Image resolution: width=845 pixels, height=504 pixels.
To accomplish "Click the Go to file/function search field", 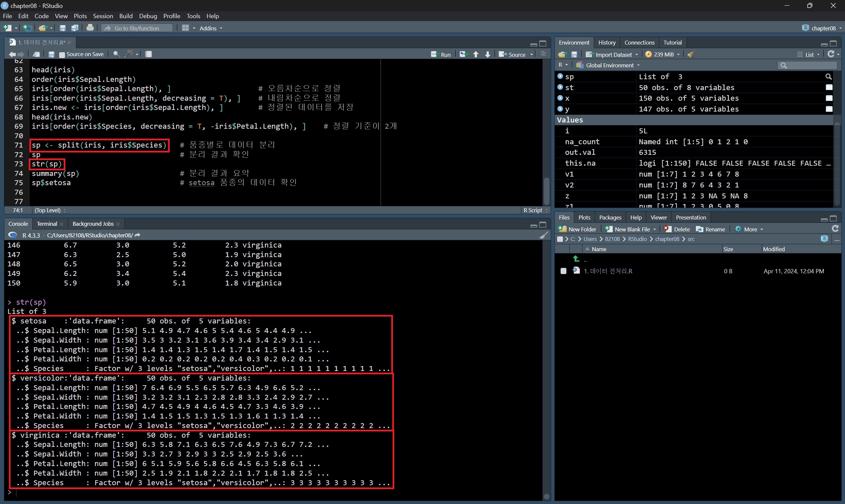I will tap(137, 28).
